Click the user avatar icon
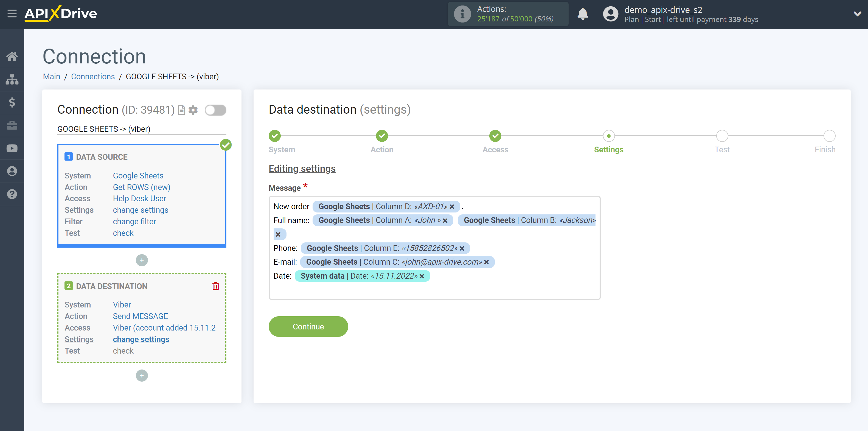Image resolution: width=868 pixels, height=431 pixels. 611,14
